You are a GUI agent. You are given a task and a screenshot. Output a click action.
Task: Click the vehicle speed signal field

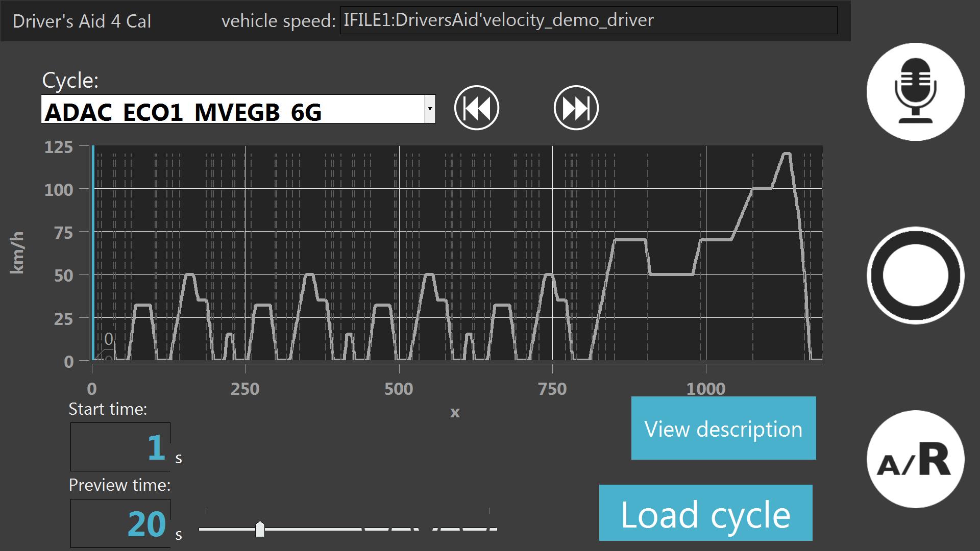589,20
